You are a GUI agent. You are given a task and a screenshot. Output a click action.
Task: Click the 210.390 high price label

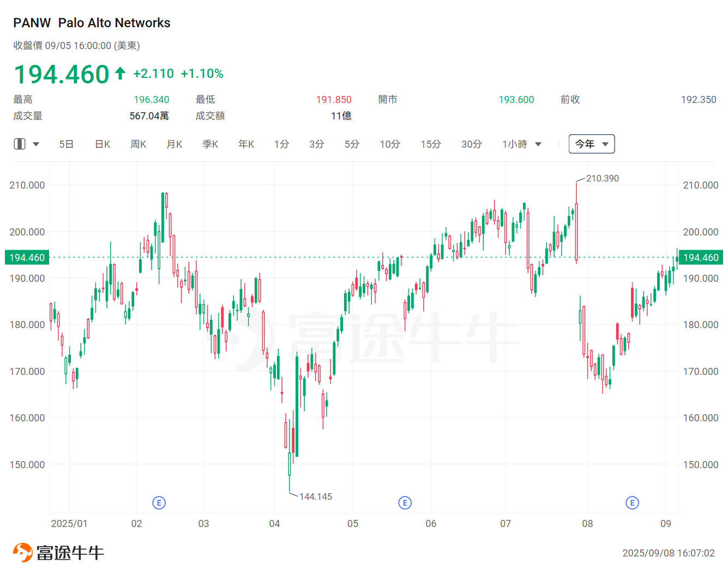coord(602,178)
